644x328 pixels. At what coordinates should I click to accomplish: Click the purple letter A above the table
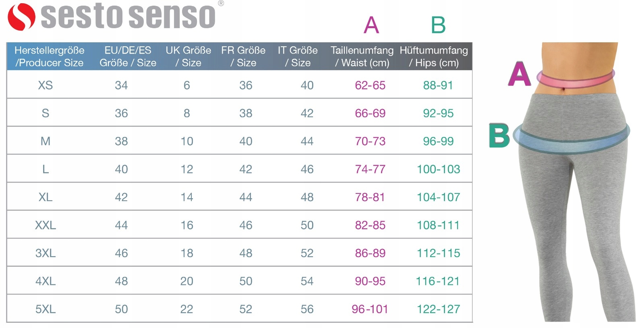(x=371, y=25)
